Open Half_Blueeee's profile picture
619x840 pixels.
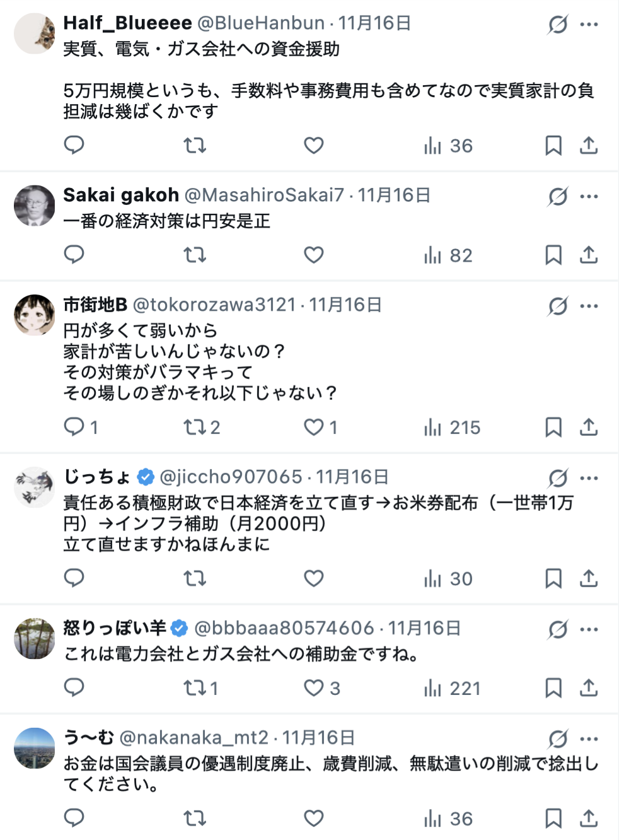(x=35, y=33)
